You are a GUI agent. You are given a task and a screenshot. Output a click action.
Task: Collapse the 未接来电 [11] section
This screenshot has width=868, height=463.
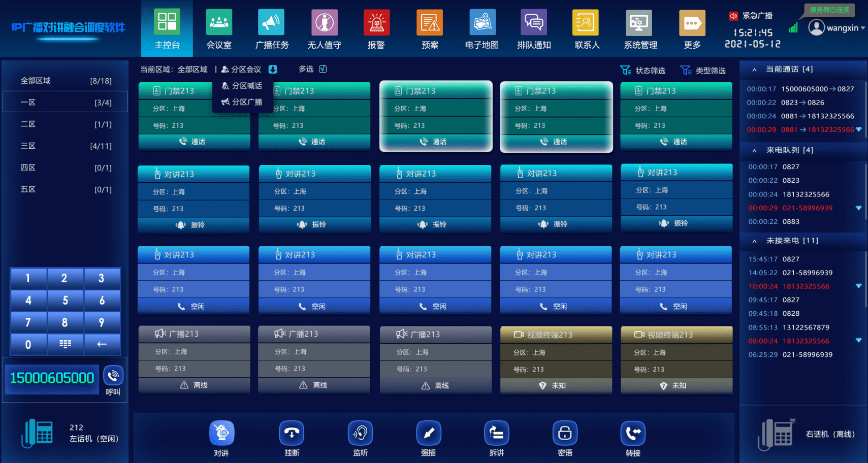[754, 241]
